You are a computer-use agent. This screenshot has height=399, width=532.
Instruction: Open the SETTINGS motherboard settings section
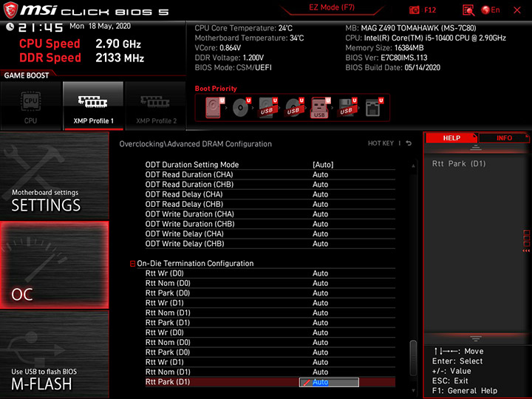[x=54, y=175]
